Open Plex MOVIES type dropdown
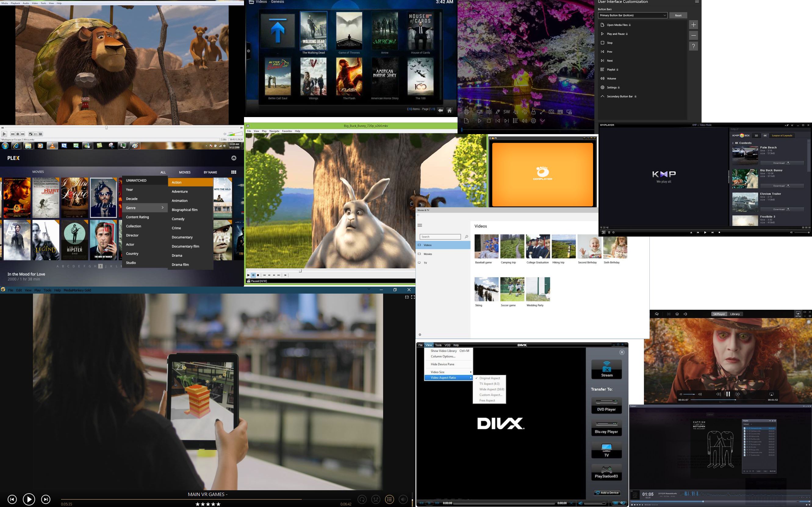The image size is (812, 507). [185, 172]
